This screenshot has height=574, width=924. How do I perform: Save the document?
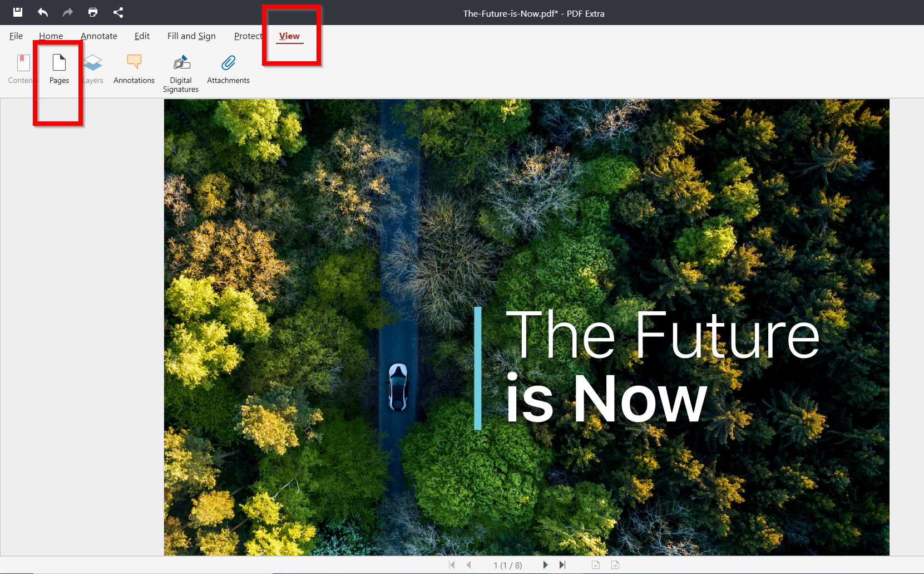[x=18, y=12]
